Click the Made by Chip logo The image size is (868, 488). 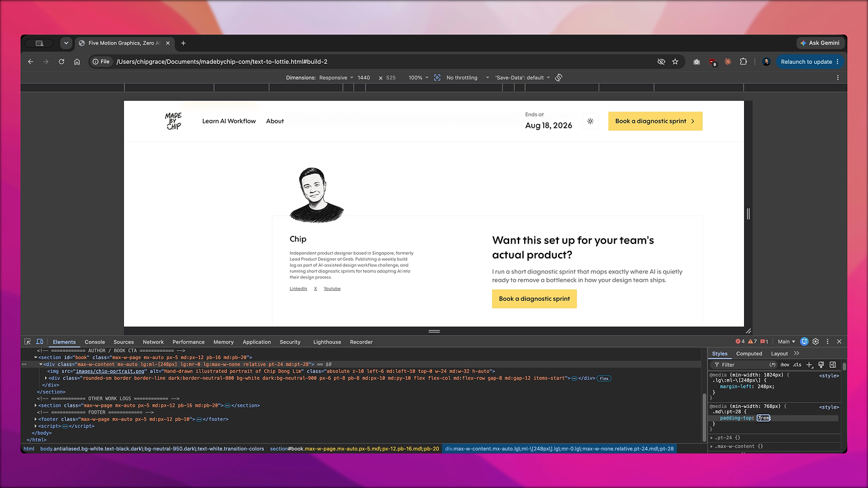pyautogui.click(x=173, y=121)
